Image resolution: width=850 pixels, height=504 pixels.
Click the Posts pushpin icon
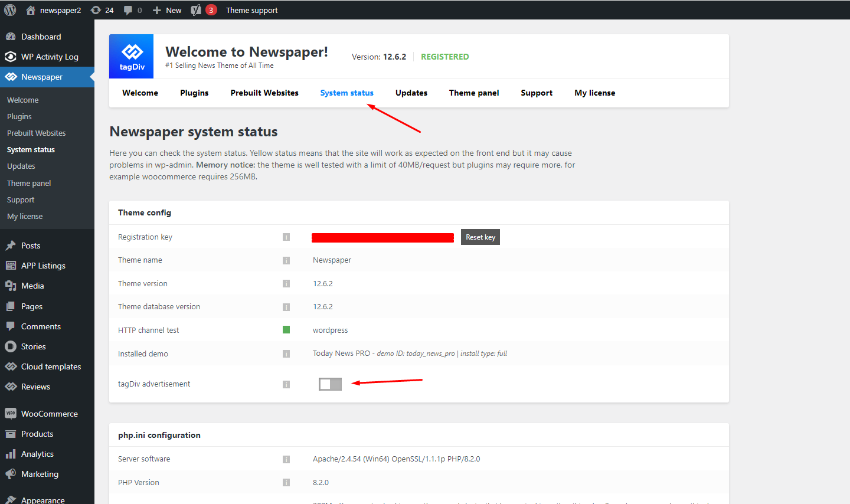11,246
